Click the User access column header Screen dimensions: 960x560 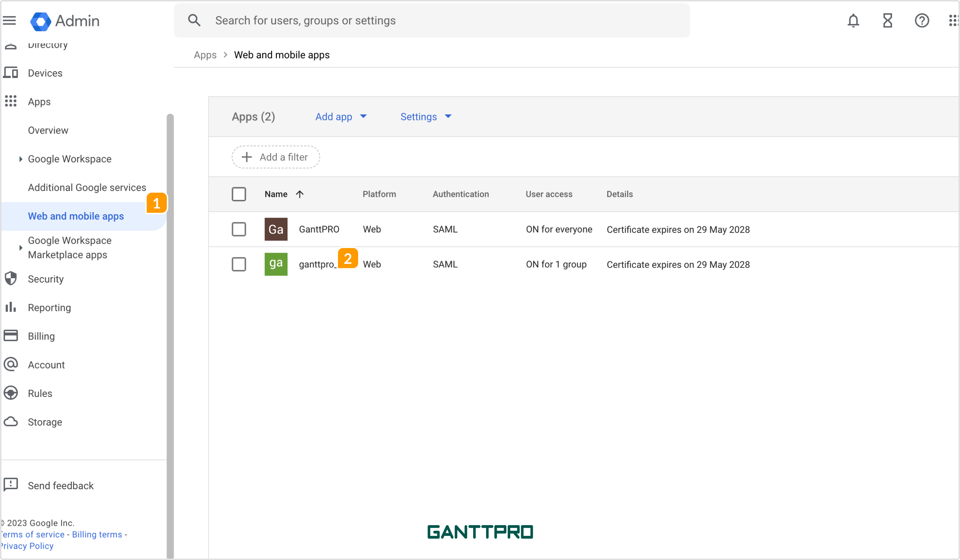pyautogui.click(x=549, y=194)
